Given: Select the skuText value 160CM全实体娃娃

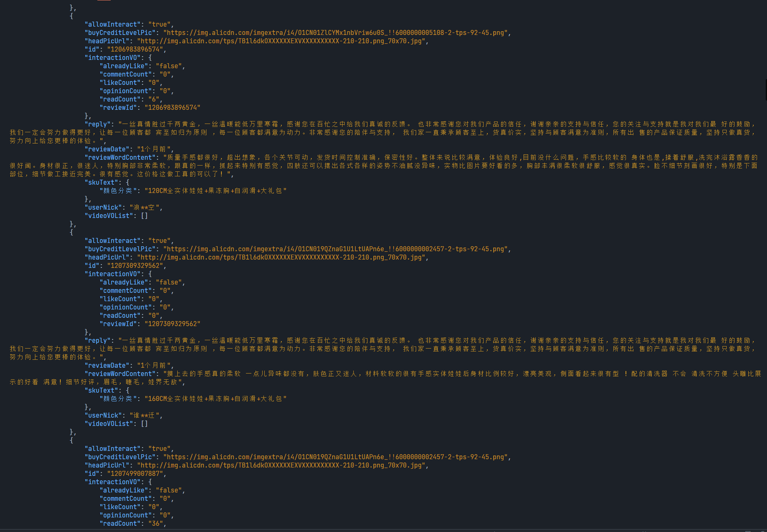Looking at the screenshot, I should tap(216, 398).
